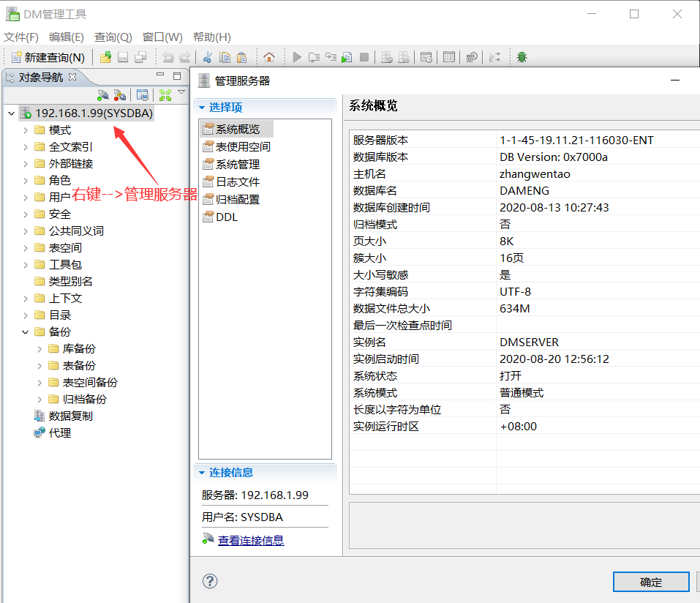Screen dimensions: 700x603
Task: Select the DDL option
Action: click(227, 217)
